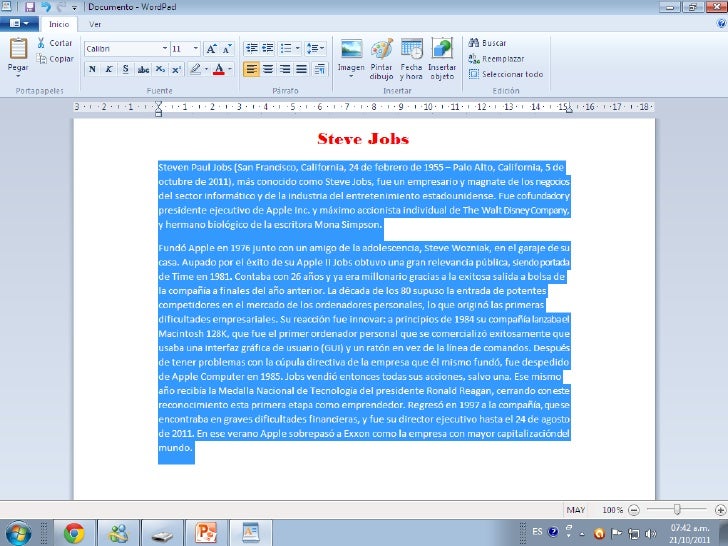Open font color dropdown arrow

coord(230,69)
